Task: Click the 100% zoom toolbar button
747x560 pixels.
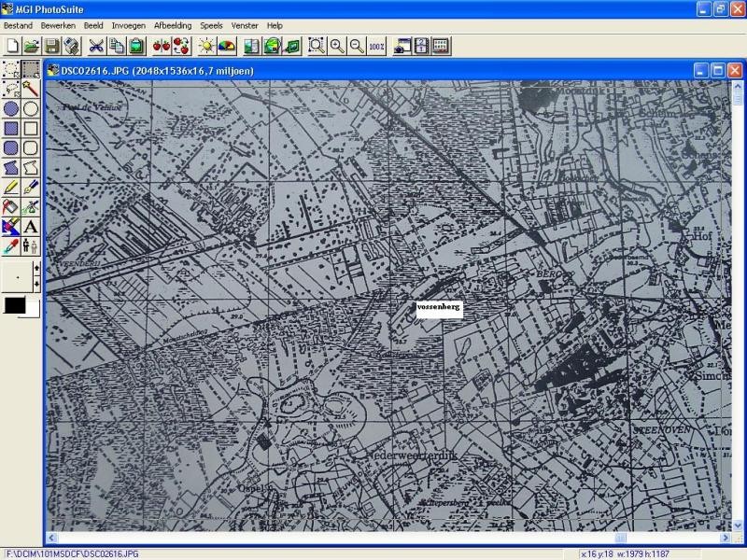Action: coord(376,45)
